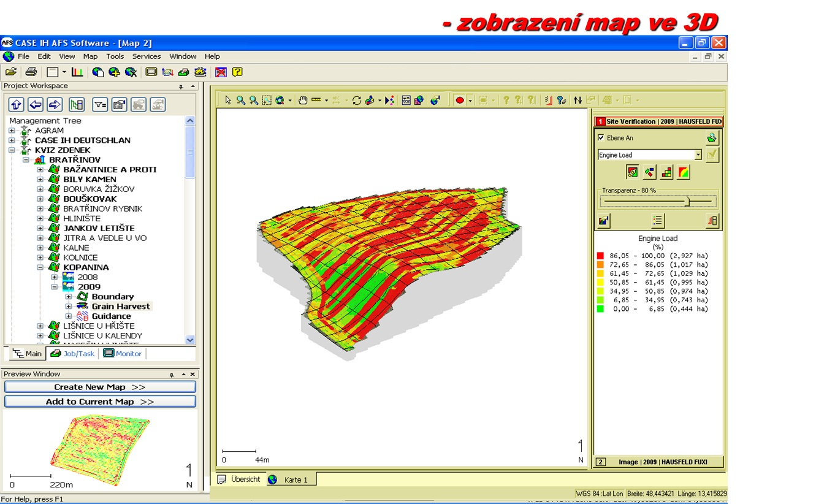Select the Image 2009 HAUSFELD FUXI layer bar

[659, 462]
